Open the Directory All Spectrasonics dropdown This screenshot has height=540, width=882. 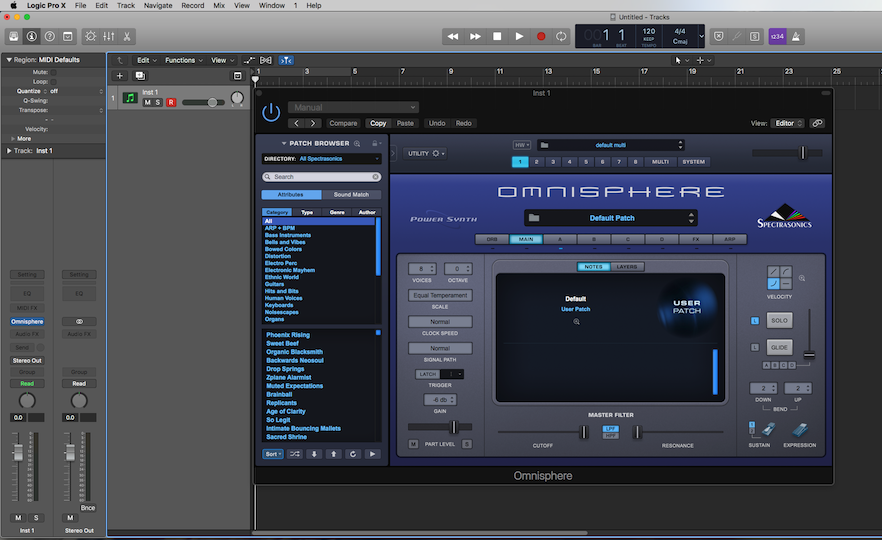pos(322,159)
